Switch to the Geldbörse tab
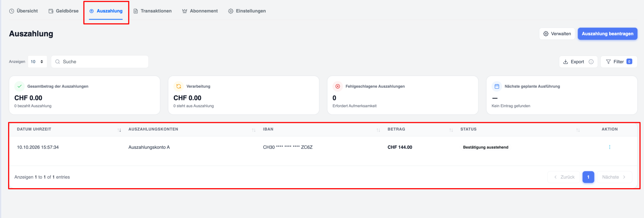 63,11
